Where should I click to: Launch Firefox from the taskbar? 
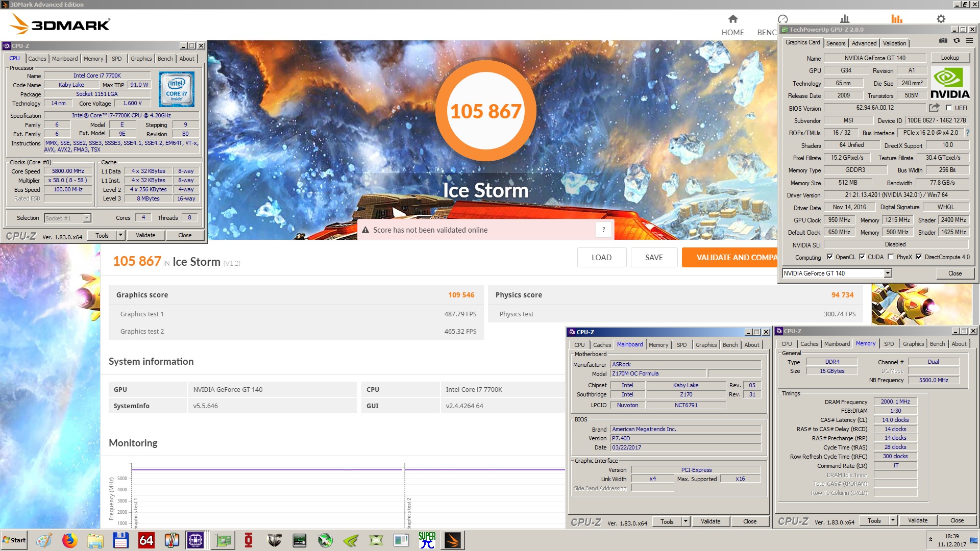click(69, 540)
